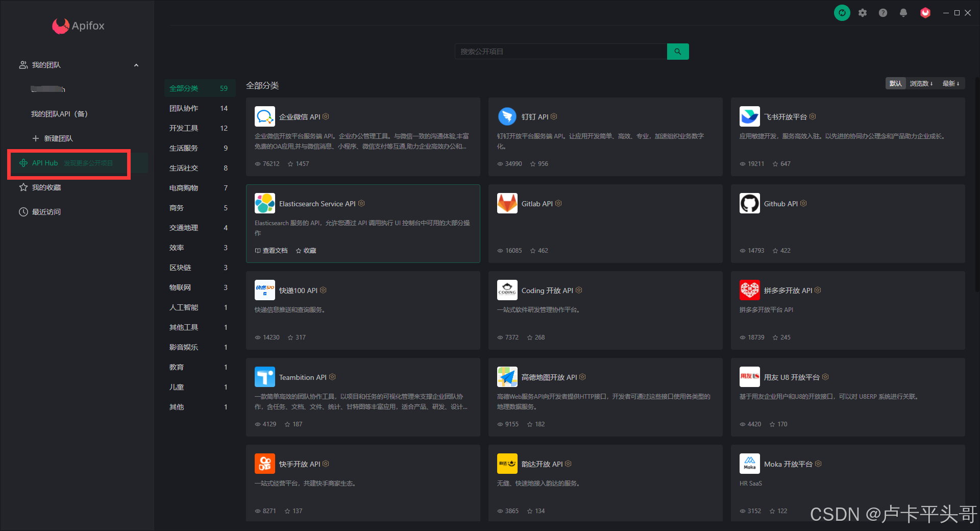Open the 韵达开放 API icon

507,464
